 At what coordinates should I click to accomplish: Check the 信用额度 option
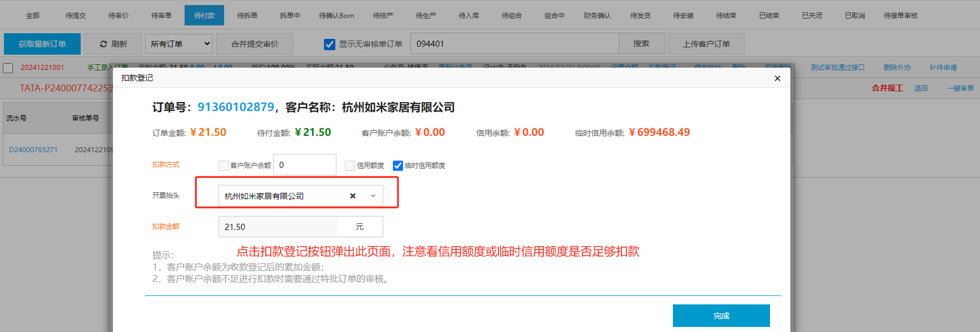[x=350, y=166]
